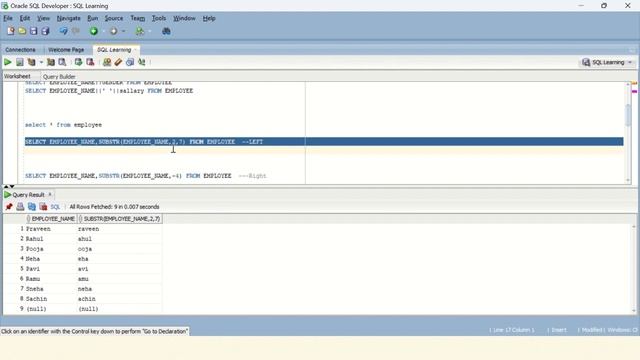Select the Worksheet sub-tab
Screen dimensions: 640x360
[x=17, y=76]
